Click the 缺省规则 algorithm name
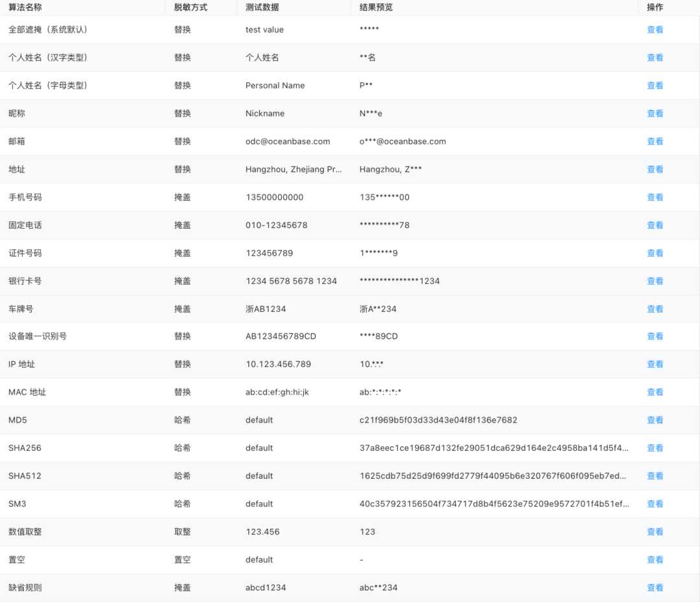 [x=25, y=587]
